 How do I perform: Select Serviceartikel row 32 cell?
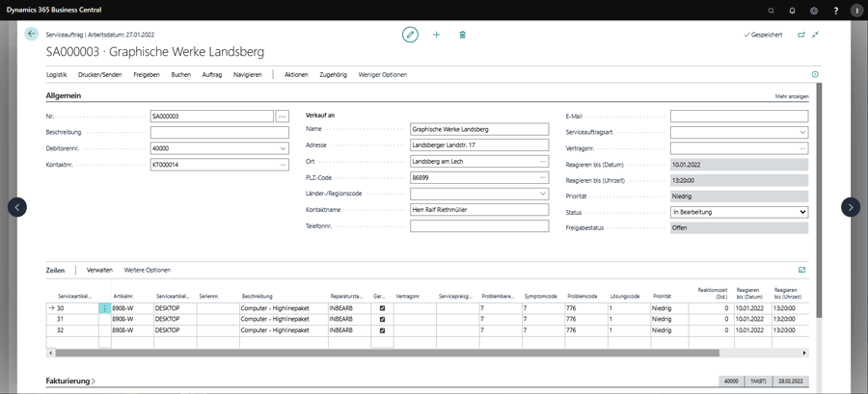[72, 330]
